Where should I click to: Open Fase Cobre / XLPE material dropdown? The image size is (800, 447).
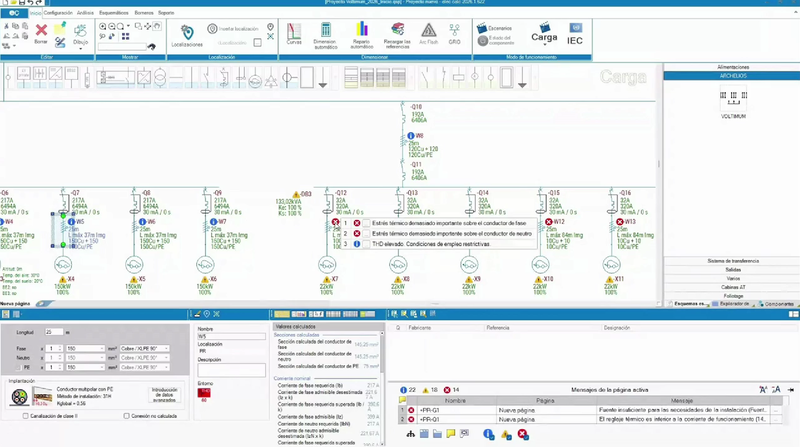tap(145, 349)
